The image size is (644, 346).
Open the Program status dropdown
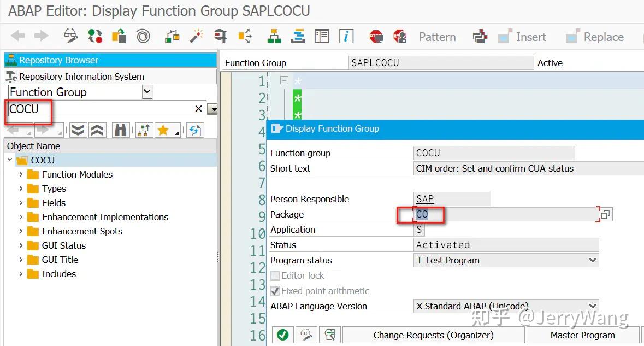(594, 260)
